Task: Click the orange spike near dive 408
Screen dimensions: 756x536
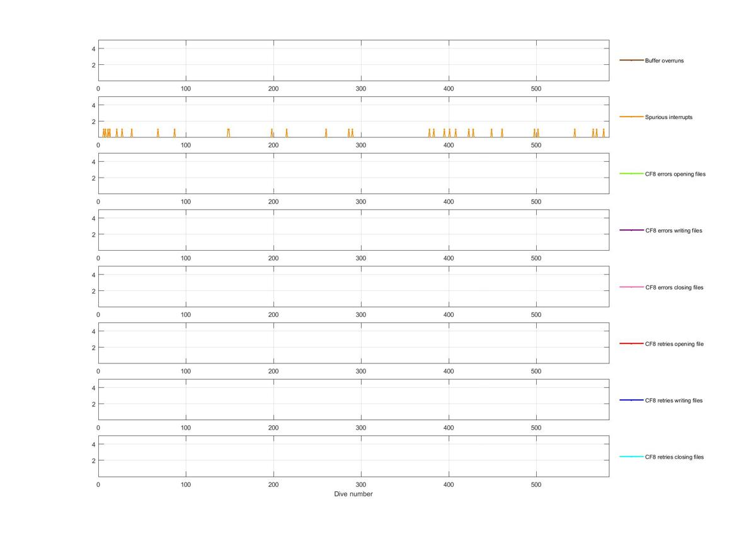Action: click(x=455, y=133)
